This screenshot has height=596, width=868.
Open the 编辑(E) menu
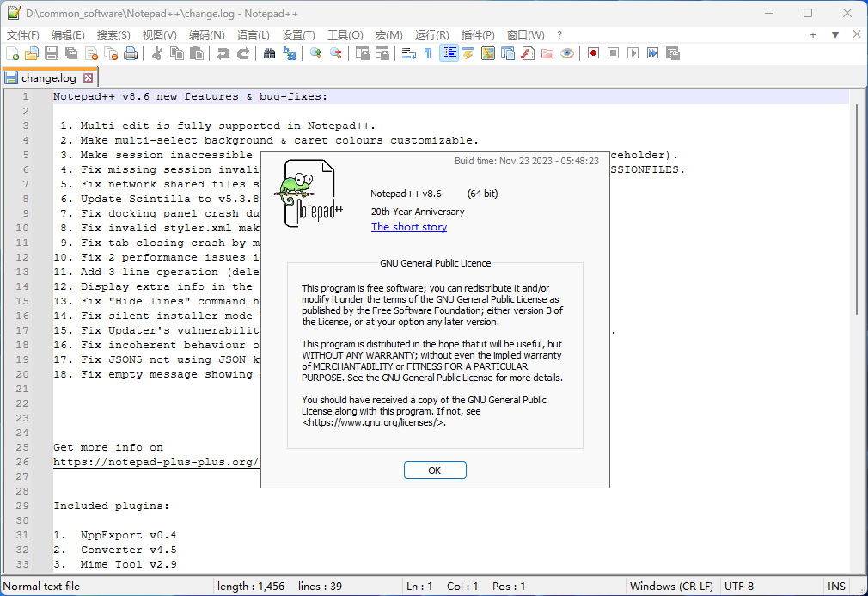(68, 35)
